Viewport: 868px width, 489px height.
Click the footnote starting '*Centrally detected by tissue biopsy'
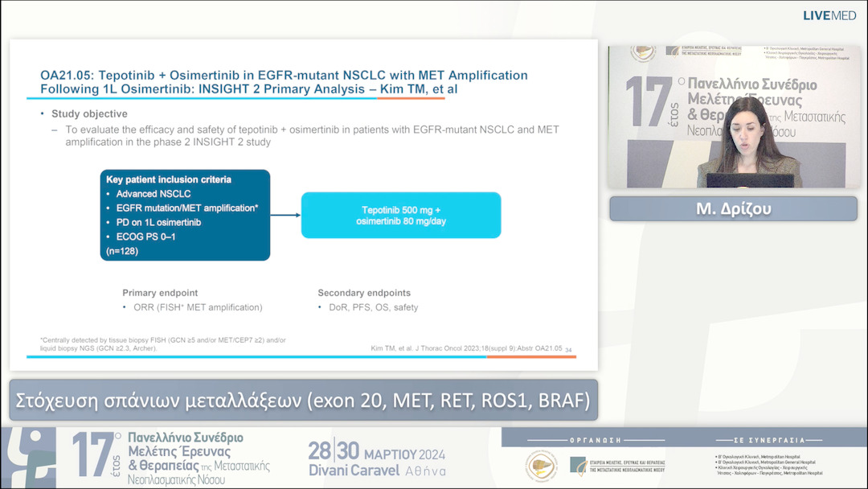pyautogui.click(x=162, y=344)
